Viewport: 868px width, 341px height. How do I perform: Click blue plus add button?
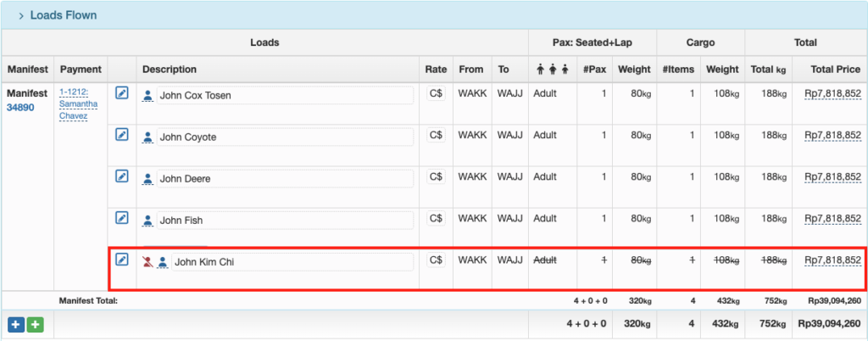pos(15,323)
